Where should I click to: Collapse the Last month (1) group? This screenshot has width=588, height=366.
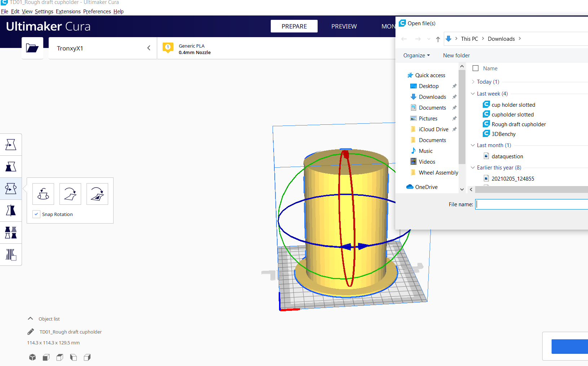473,145
